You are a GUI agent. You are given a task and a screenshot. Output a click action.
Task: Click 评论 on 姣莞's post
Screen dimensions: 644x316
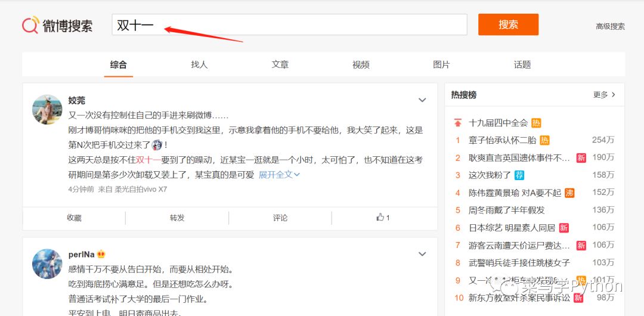pyautogui.click(x=280, y=218)
